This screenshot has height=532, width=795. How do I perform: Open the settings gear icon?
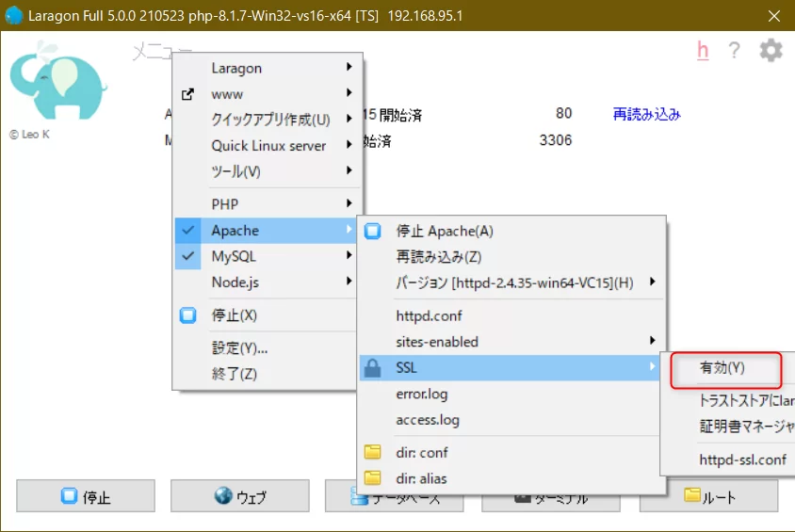click(771, 50)
